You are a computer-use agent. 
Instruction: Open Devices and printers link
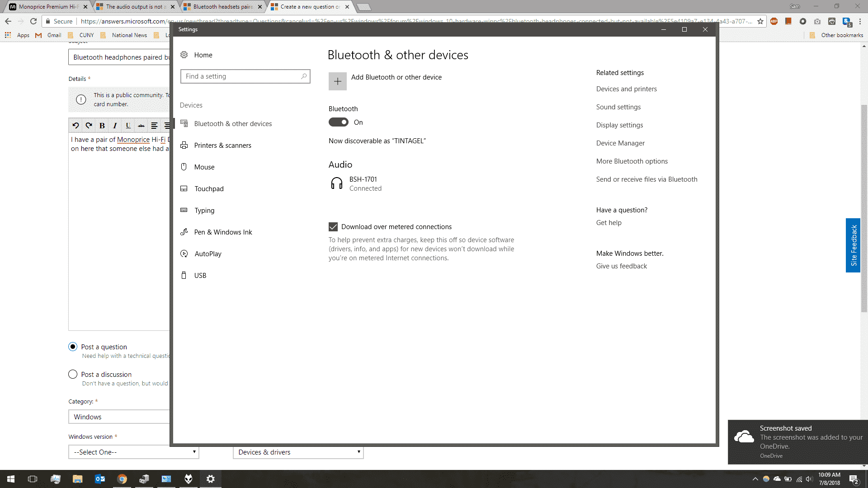pyautogui.click(x=626, y=89)
